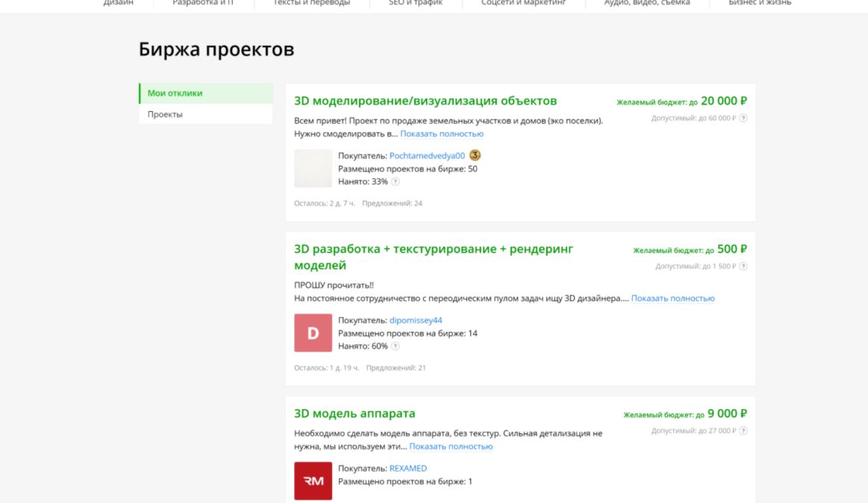Click help icon beside Допустимый: до 60 000 ₽
The image size is (868, 503).
(x=743, y=119)
